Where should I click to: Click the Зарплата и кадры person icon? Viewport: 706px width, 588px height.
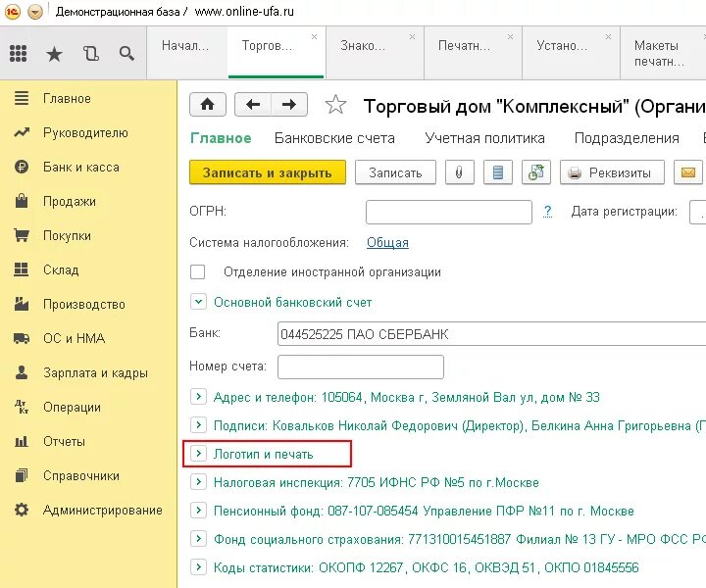coord(22,372)
